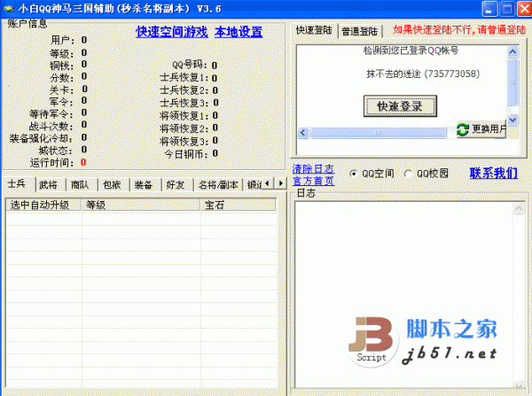The image size is (532, 396).
Task: Open the 本地设置 link
Action: point(239,32)
